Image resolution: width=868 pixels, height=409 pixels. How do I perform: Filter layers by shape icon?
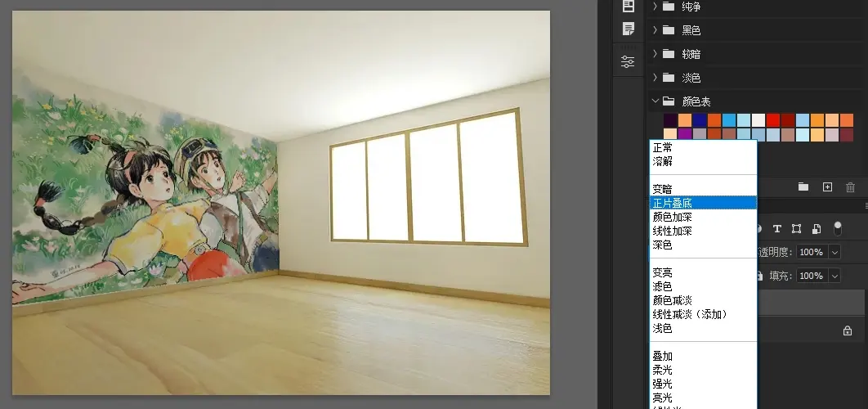797,227
